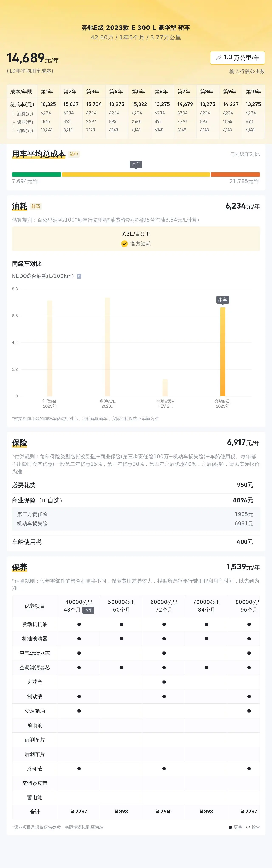Click the filled dot 更换 legend icon

point(231,827)
